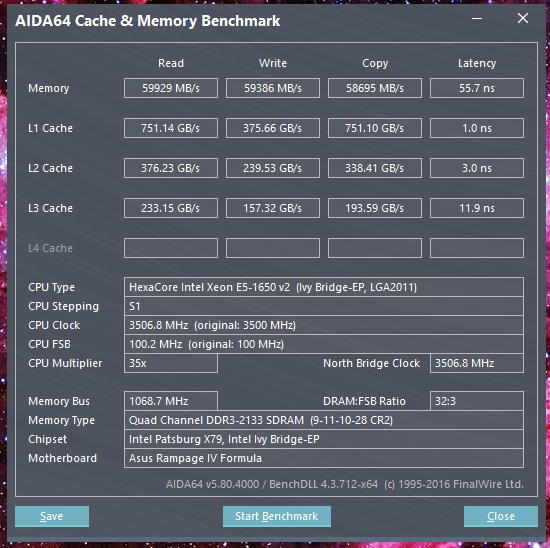550x548 pixels.
Task: Click the L3 Cache Copy value
Action: point(375,208)
